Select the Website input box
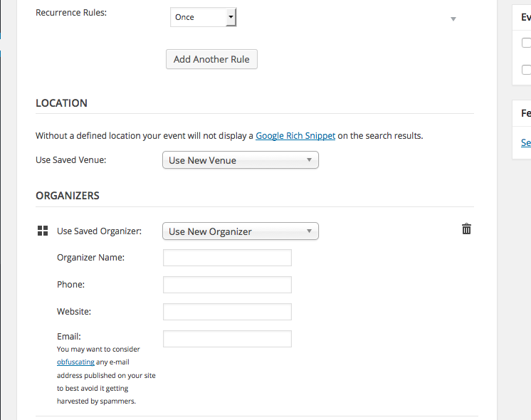531x420 pixels. click(x=227, y=312)
